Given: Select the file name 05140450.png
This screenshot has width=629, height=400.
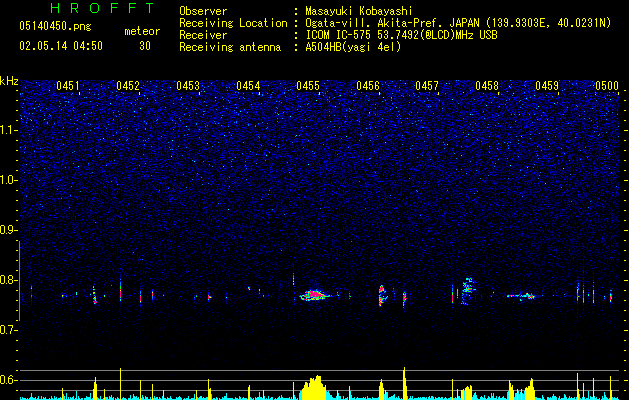Looking at the screenshot, I should (x=55, y=26).
